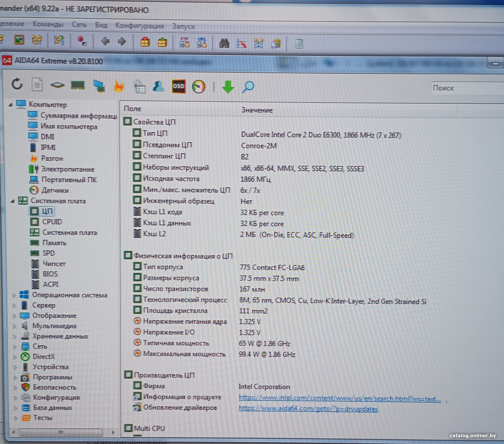
Task: Click the AIDA64 refresh icon
Action: (17, 84)
